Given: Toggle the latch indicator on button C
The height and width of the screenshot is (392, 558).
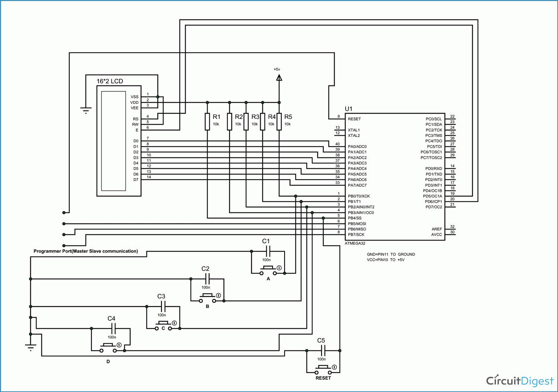Looking at the screenshot, I should pos(174,323).
